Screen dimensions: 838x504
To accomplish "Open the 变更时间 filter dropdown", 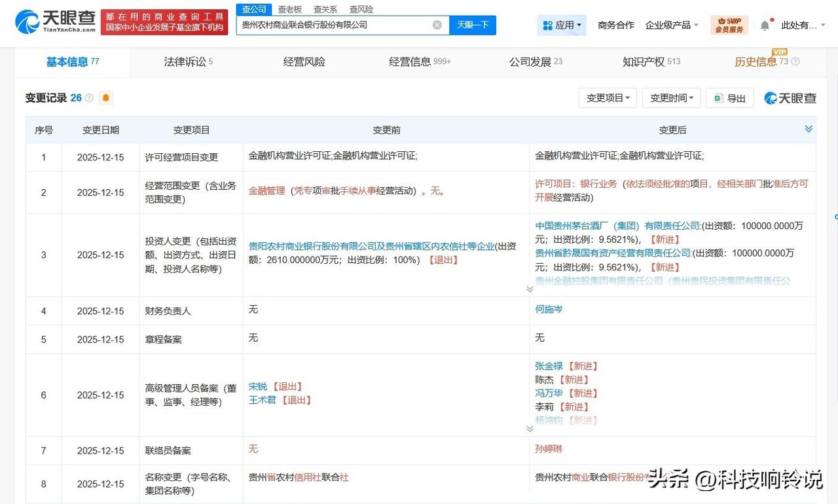I will pos(671,98).
